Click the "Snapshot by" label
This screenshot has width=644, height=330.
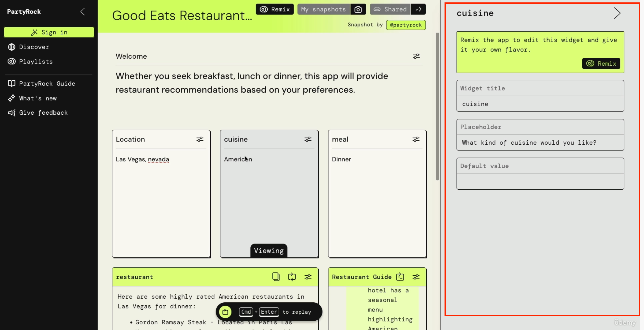point(365,25)
